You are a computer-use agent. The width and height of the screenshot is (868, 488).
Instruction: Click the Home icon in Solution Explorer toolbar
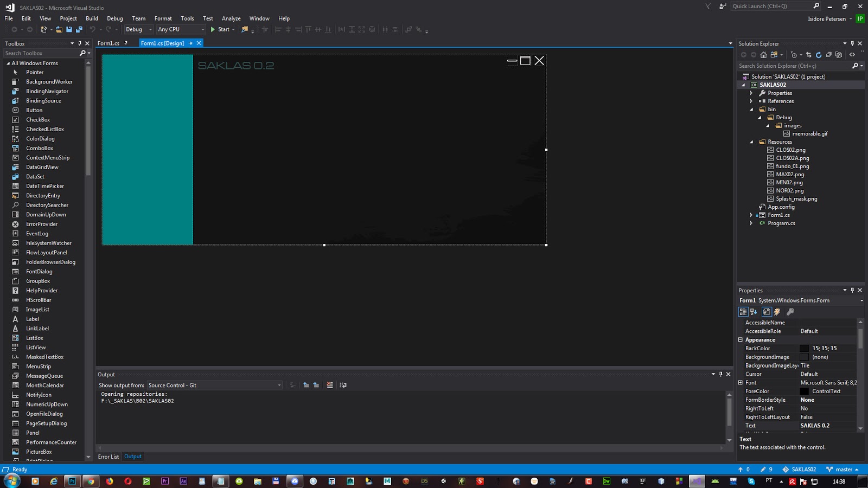[763, 55]
